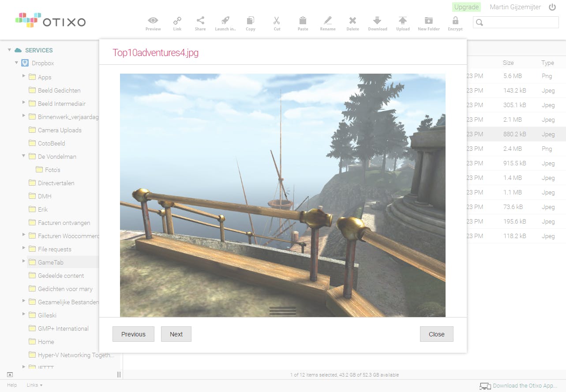The height and width of the screenshot is (392, 566).
Task: Select the Facturen ontvangen folder
Action: 64,223
